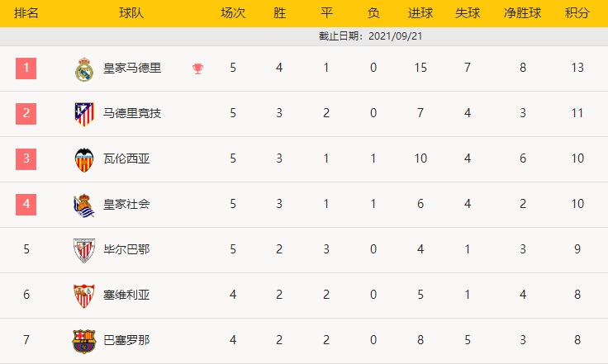
Task: Click the Athletic Bilbao club crest
Action: [x=83, y=249]
